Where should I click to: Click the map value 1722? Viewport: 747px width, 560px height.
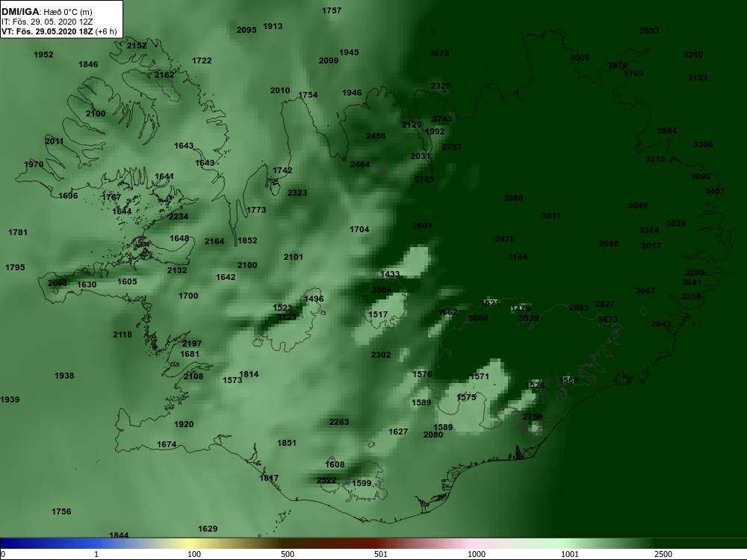(202, 60)
